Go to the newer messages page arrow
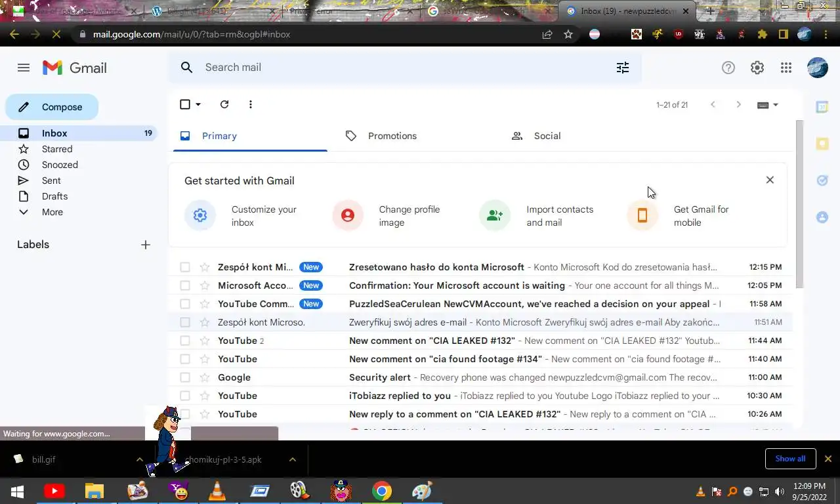The image size is (840, 504). tap(713, 105)
